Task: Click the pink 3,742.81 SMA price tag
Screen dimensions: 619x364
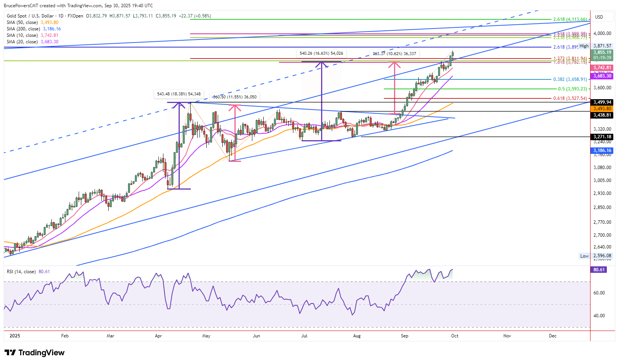Action: [x=602, y=68]
